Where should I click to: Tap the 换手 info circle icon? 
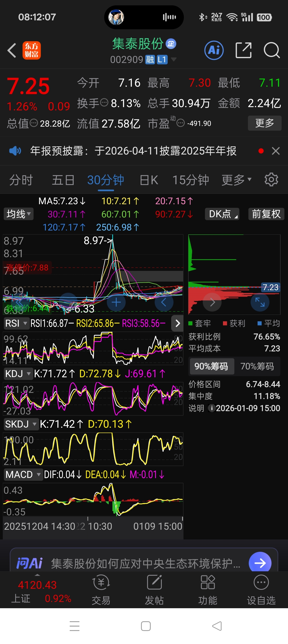click(104, 102)
